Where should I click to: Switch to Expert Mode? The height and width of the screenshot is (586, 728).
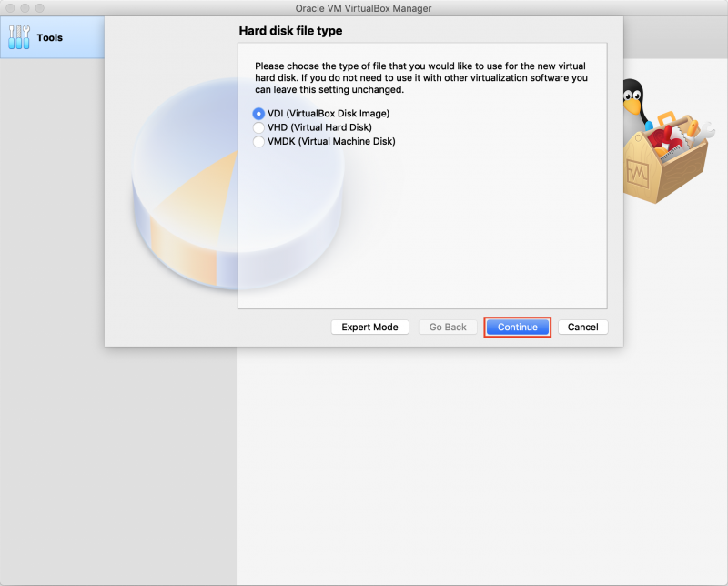click(370, 327)
